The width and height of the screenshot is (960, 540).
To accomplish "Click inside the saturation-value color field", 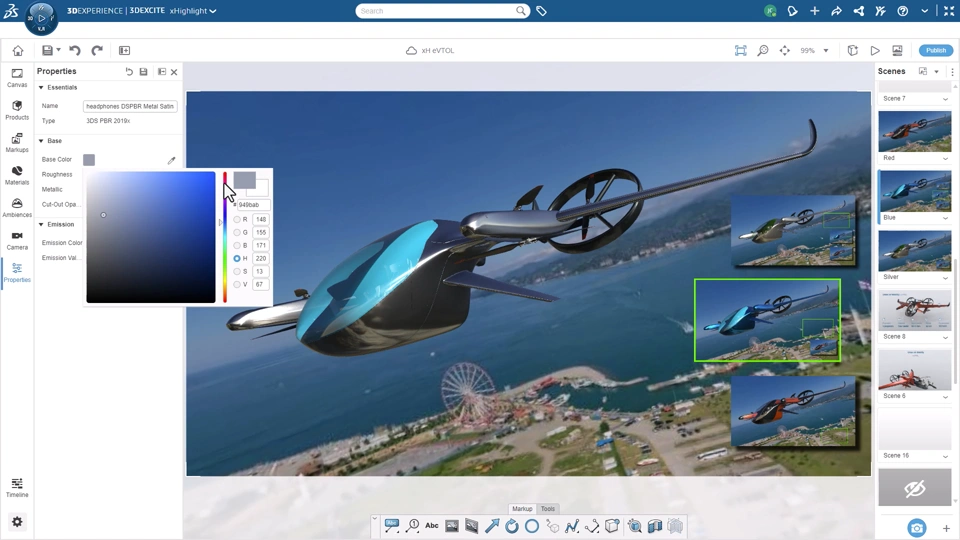I will coord(151,237).
